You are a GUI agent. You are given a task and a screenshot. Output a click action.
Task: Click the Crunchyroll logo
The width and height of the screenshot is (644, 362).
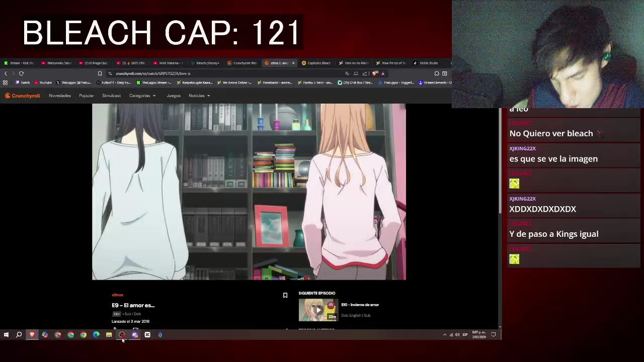tap(23, 96)
